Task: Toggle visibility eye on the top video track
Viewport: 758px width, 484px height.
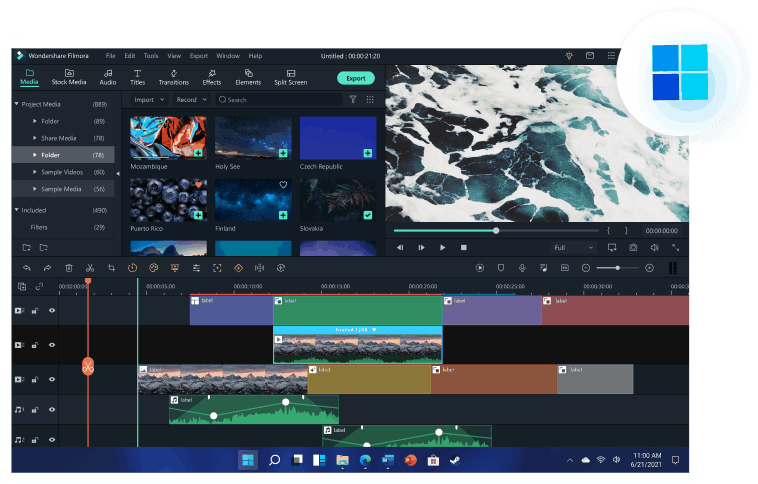Action: (52, 311)
